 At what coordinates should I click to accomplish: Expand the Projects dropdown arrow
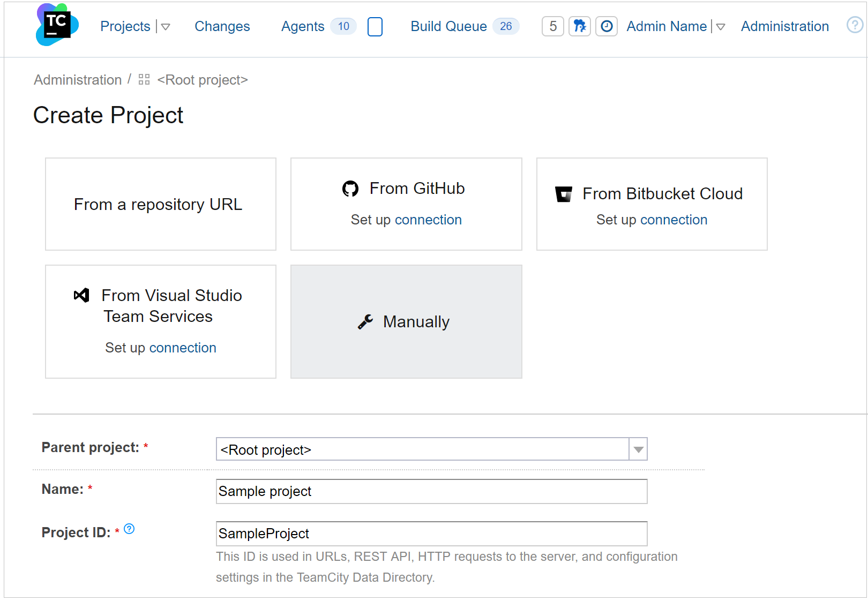[x=166, y=27]
